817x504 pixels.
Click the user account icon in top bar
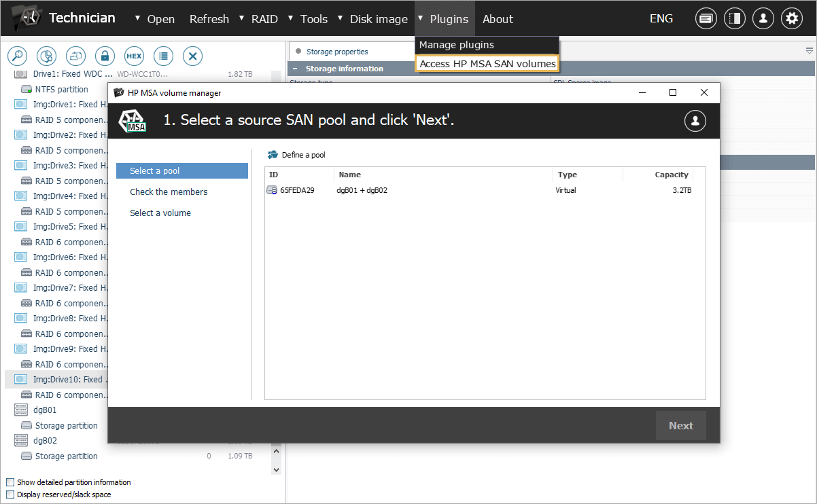click(763, 19)
